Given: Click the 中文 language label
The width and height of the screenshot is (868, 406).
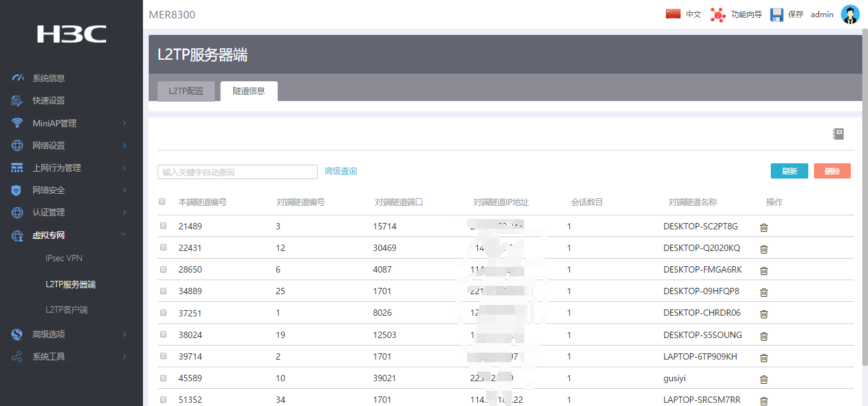Looking at the screenshot, I should tap(693, 14).
